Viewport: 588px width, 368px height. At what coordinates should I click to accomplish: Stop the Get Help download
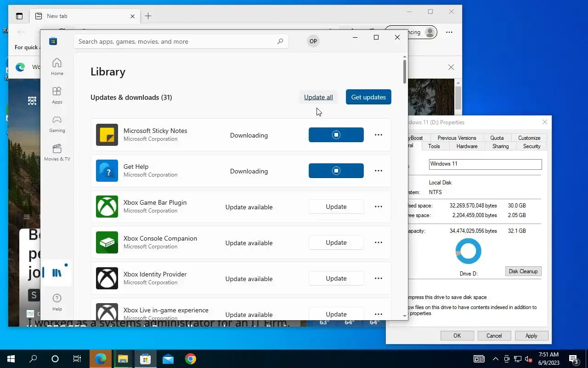pos(336,171)
